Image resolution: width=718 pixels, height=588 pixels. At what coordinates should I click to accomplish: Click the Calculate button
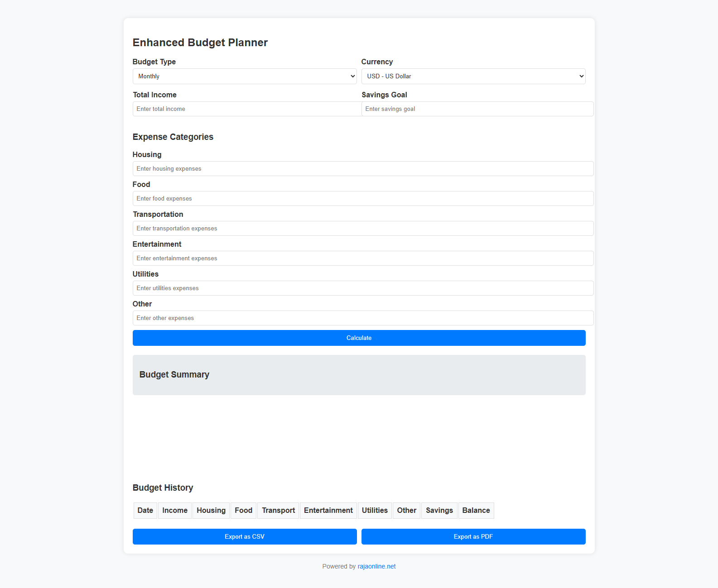(359, 338)
